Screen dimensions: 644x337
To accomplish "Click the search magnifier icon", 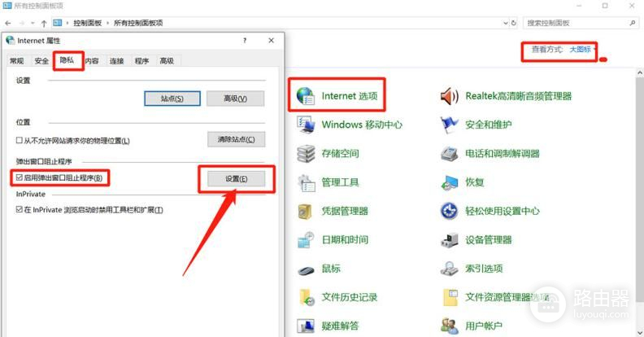I will tap(633, 23).
